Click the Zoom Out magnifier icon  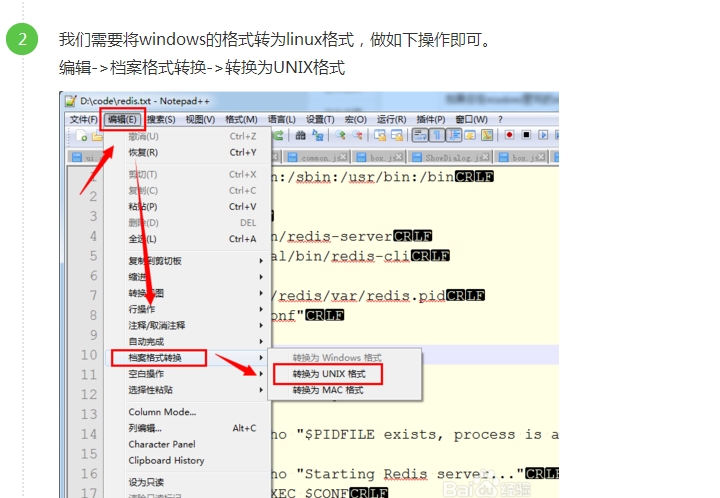click(x=357, y=135)
